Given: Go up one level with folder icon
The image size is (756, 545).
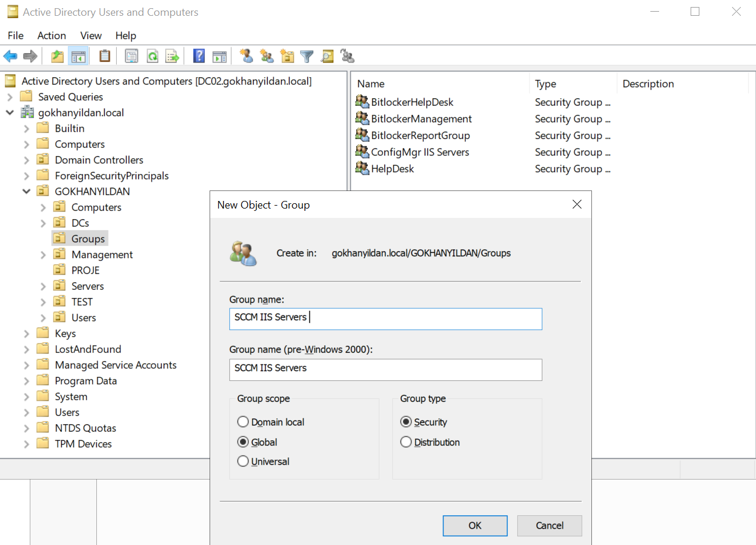Looking at the screenshot, I should [x=57, y=56].
